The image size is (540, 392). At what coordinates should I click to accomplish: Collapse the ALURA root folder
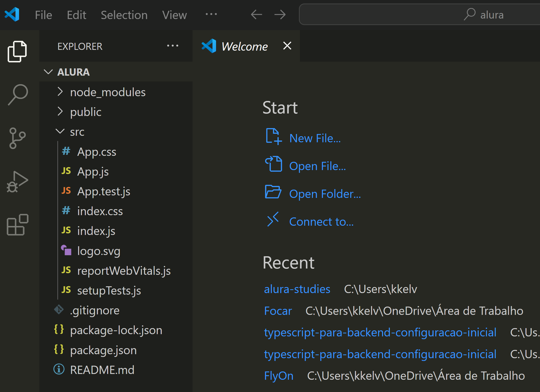(48, 72)
